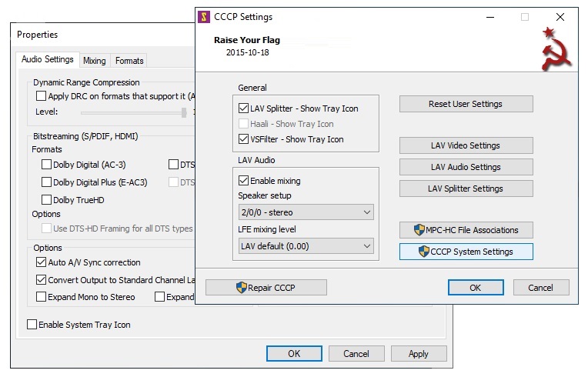The image size is (588, 377).
Task: Uncheck VSFilter Show Tray Icon
Action: click(x=244, y=139)
